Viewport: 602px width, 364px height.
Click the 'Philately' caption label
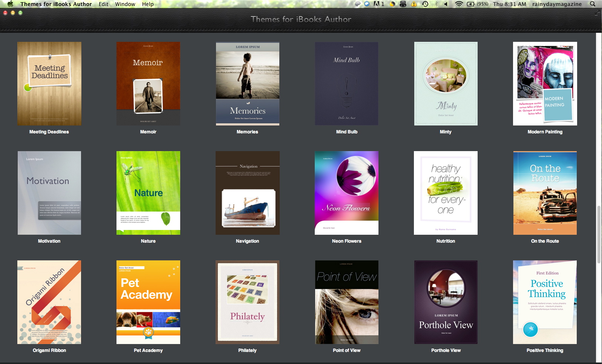tap(247, 350)
